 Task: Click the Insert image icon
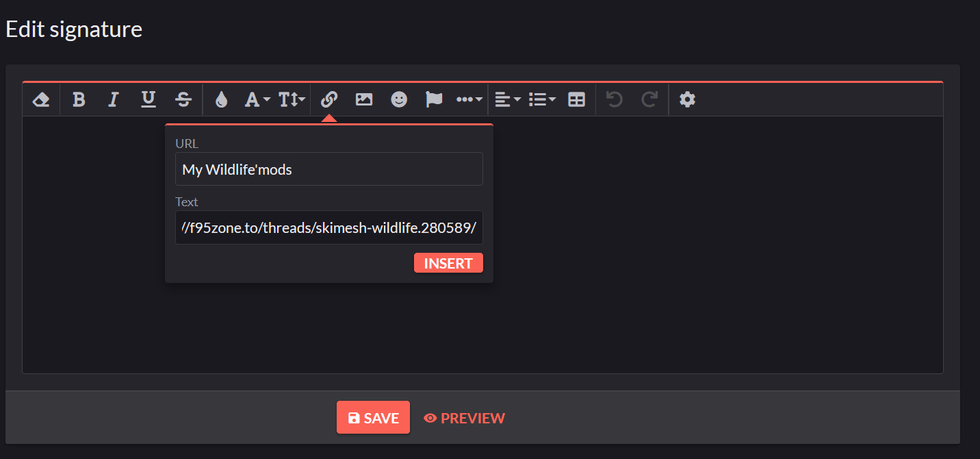364,100
